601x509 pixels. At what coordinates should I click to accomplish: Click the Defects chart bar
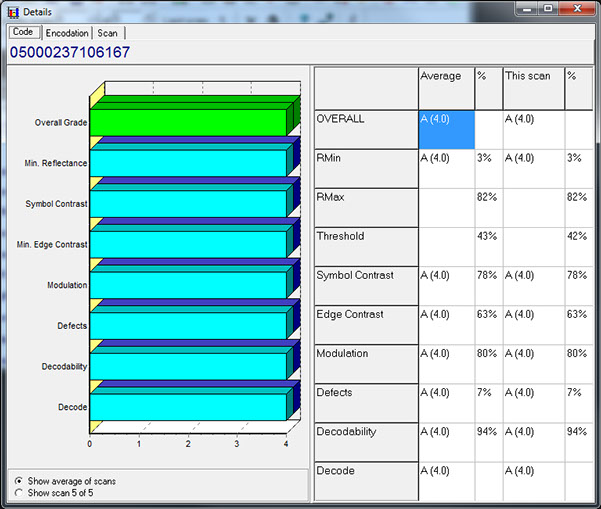pos(188,326)
